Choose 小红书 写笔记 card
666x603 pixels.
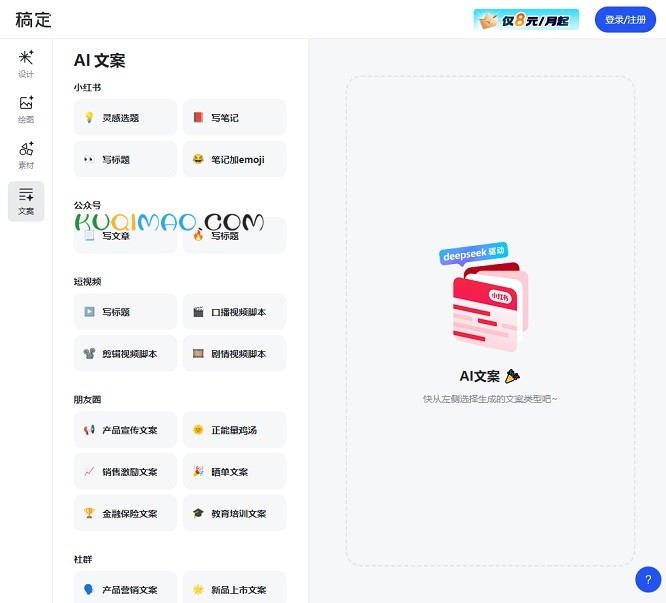coord(234,117)
